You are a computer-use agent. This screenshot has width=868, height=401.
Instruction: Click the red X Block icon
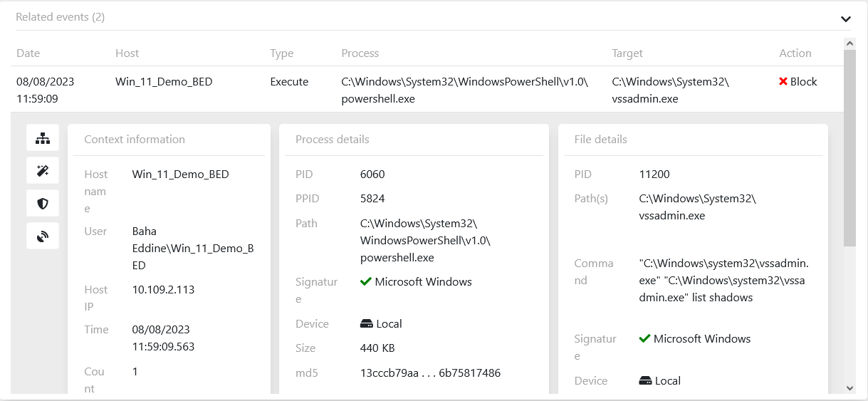point(783,82)
